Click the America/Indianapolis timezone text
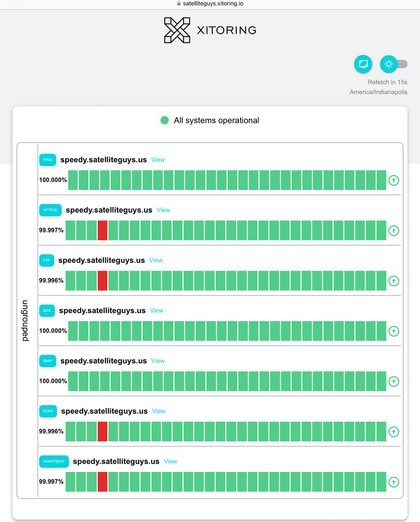Viewport: 420px width, 522px height. [378, 92]
